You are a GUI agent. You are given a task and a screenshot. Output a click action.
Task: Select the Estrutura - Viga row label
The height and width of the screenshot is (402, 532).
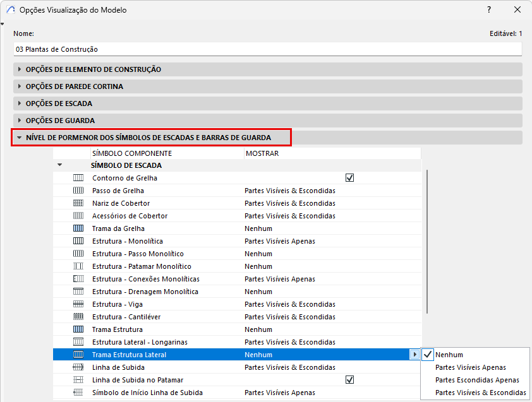tap(118, 304)
